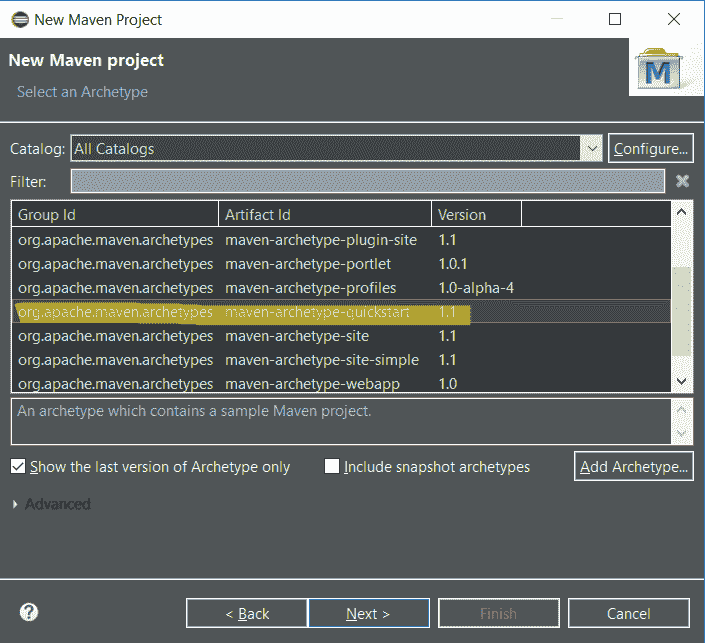The height and width of the screenshot is (643, 705).
Task: Enable Include snapshot archetypes checkbox
Action: pos(332,466)
